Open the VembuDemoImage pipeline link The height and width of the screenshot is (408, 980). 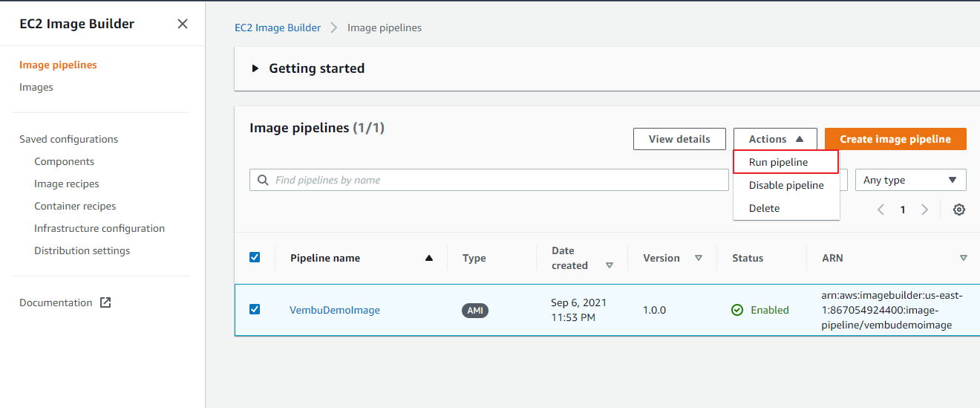point(335,310)
